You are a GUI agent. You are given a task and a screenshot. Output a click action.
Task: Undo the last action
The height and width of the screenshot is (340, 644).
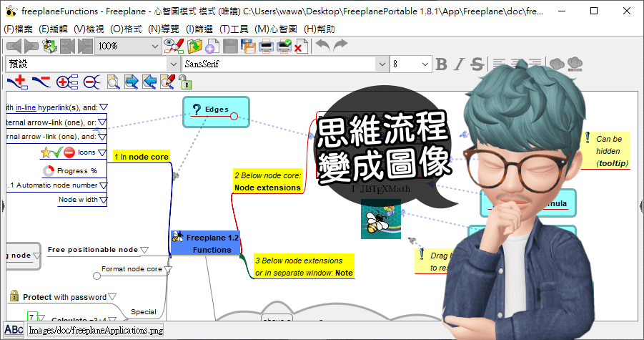coord(323,45)
